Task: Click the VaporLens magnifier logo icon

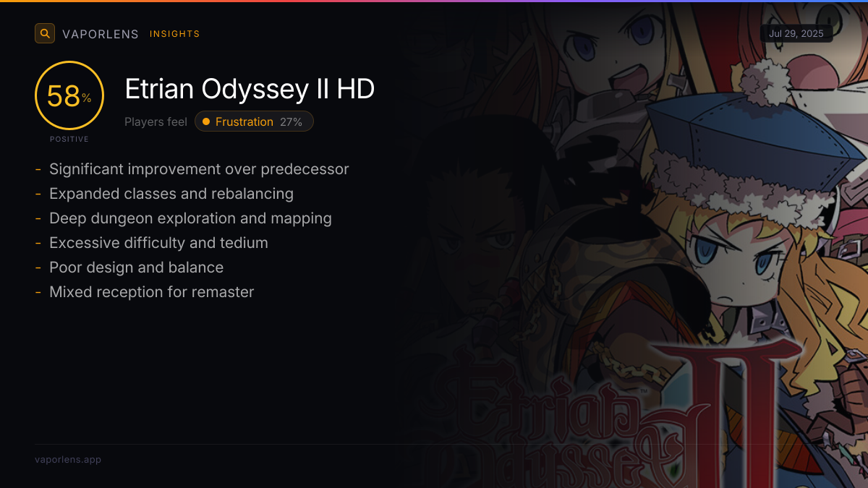Action: (x=45, y=33)
